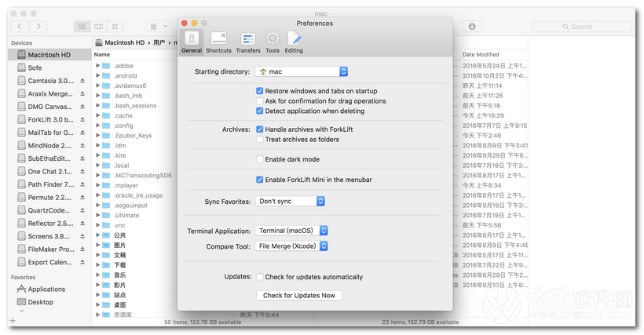The width and height of the screenshot is (644, 335).
Task: Expand the .adobe folder
Action: pyautogui.click(x=98, y=65)
